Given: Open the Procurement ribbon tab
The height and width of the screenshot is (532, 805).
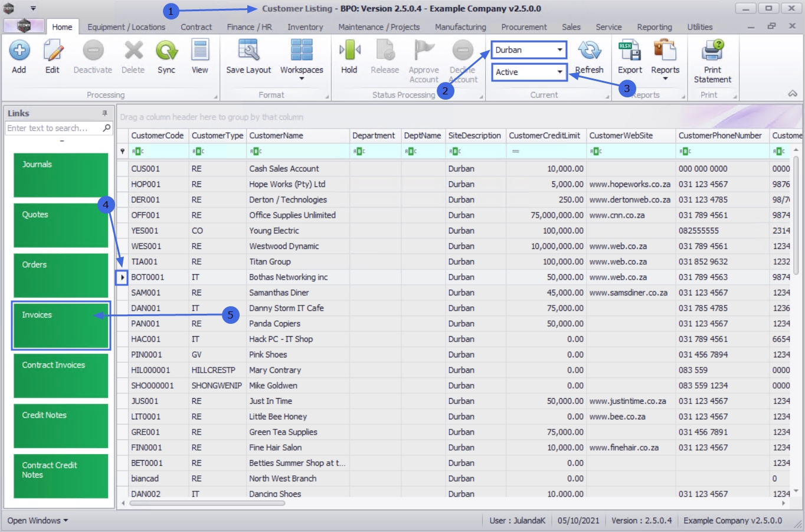Looking at the screenshot, I should [x=523, y=27].
